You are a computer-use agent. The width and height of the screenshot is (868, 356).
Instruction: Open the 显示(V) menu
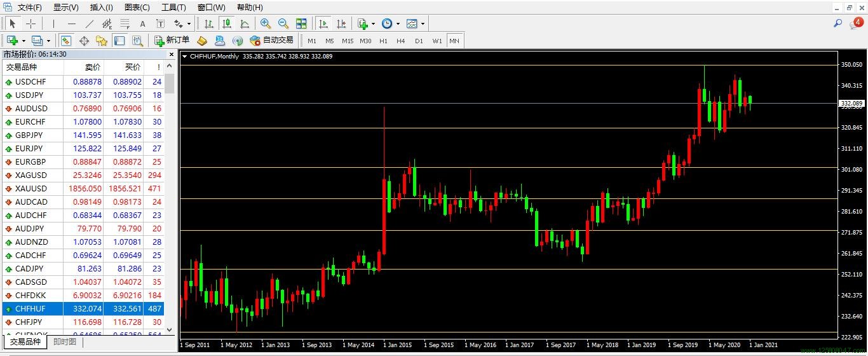tap(65, 8)
